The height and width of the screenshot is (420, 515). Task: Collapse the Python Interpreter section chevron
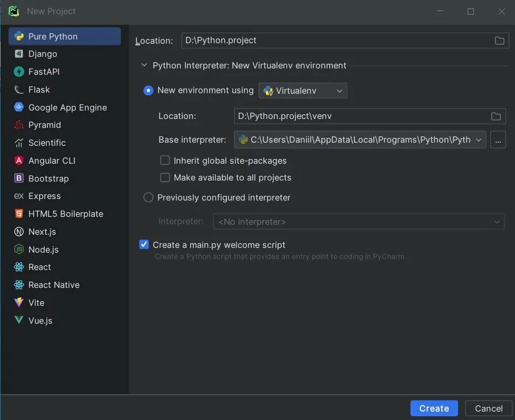tap(144, 66)
